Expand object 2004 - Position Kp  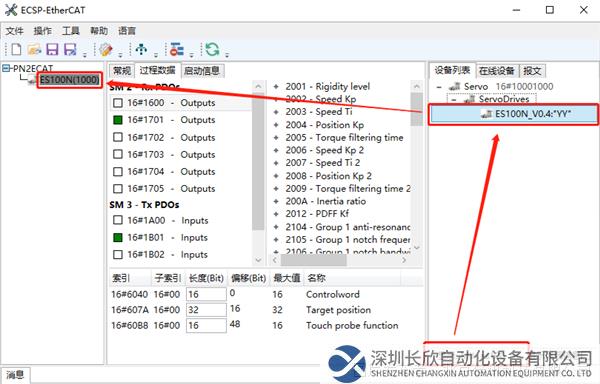click(x=276, y=125)
